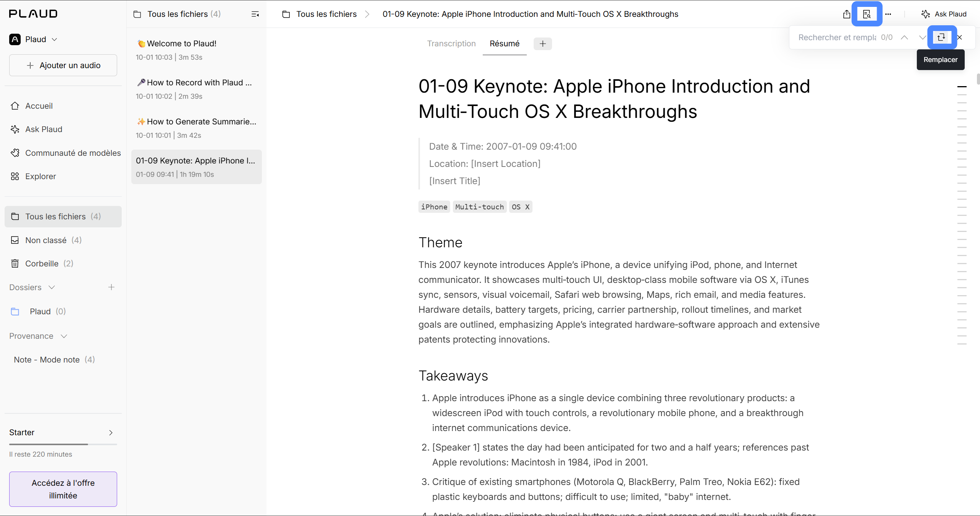980x516 pixels.
Task: Click the Location: [Insert Location] line
Action: pos(485,164)
